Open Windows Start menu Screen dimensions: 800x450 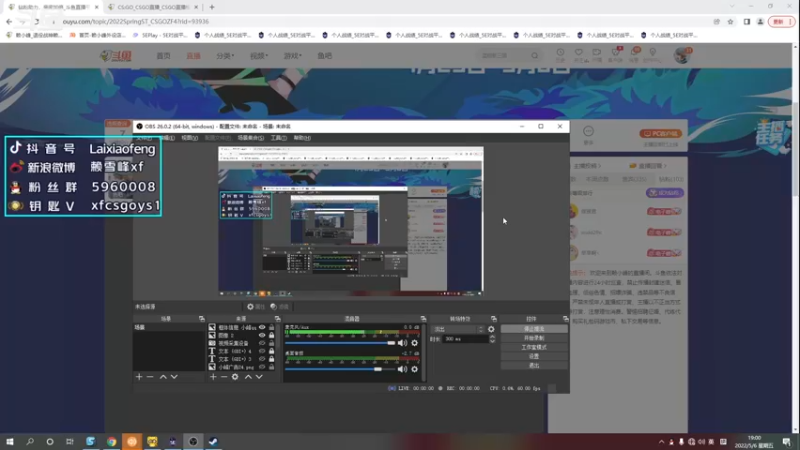(x=9, y=441)
